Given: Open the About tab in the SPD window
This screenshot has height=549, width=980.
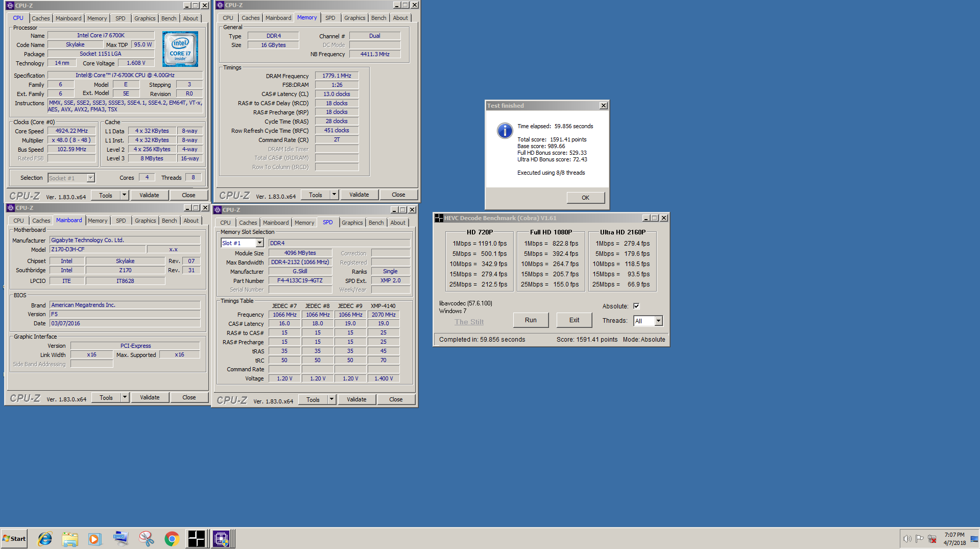Looking at the screenshot, I should tap(398, 223).
